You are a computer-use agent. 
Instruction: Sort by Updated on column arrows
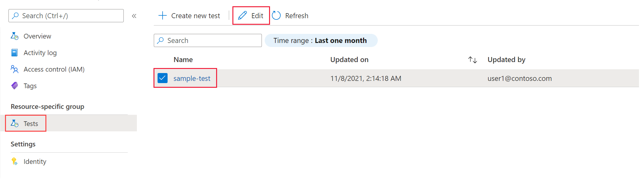(x=472, y=60)
